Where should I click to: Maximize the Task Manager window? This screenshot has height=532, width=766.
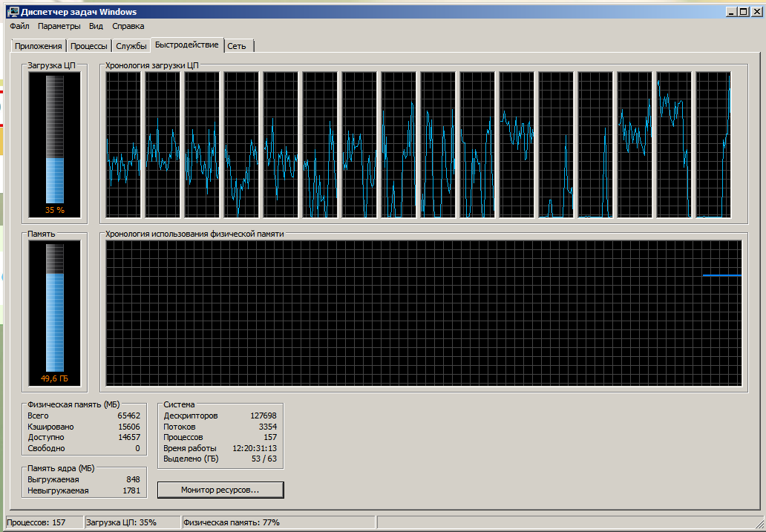[744, 12]
